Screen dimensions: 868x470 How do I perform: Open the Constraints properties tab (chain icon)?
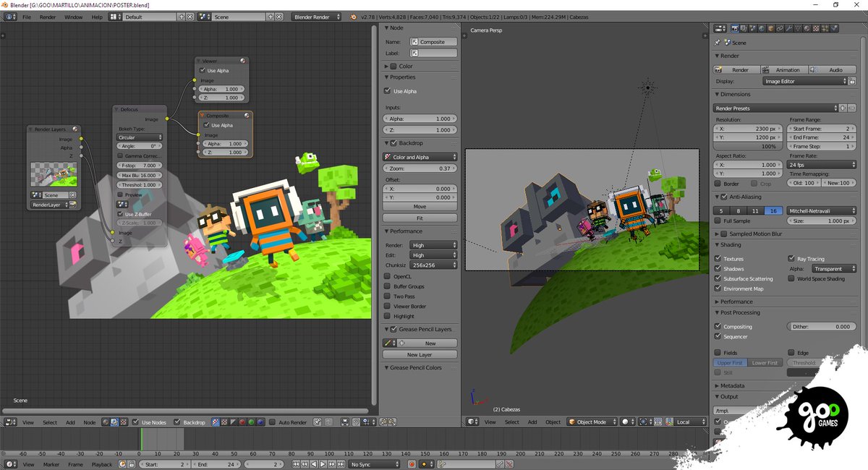point(780,29)
